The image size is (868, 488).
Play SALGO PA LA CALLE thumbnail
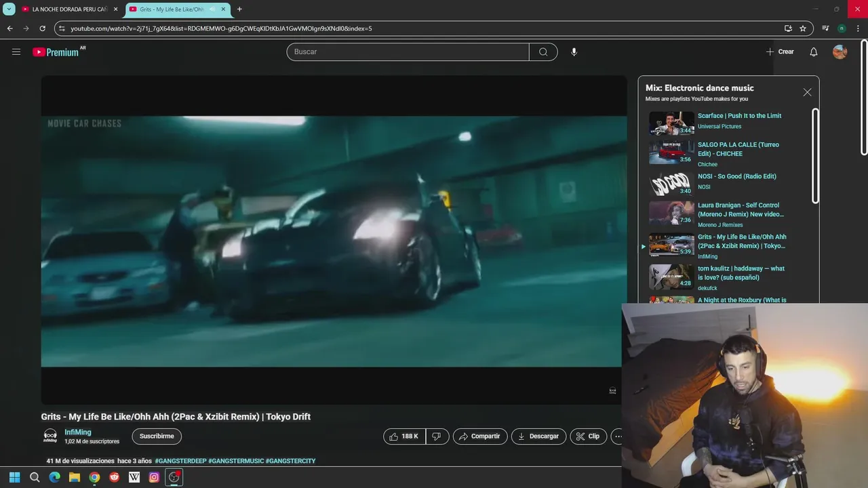pyautogui.click(x=671, y=152)
